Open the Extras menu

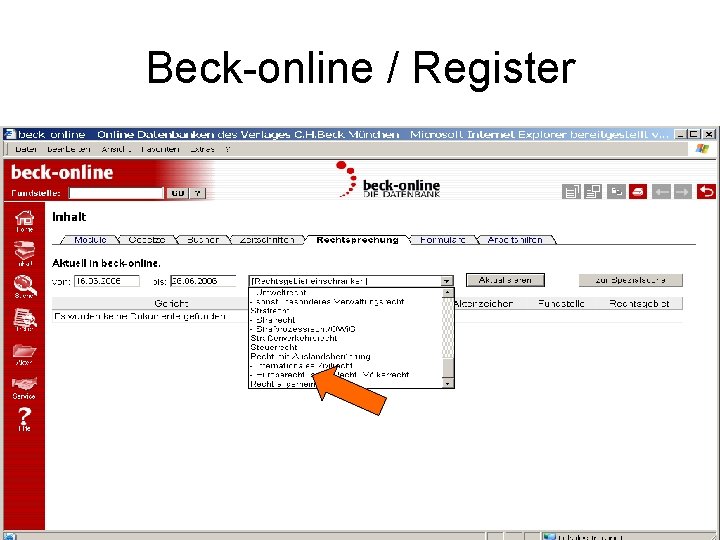pos(202,149)
